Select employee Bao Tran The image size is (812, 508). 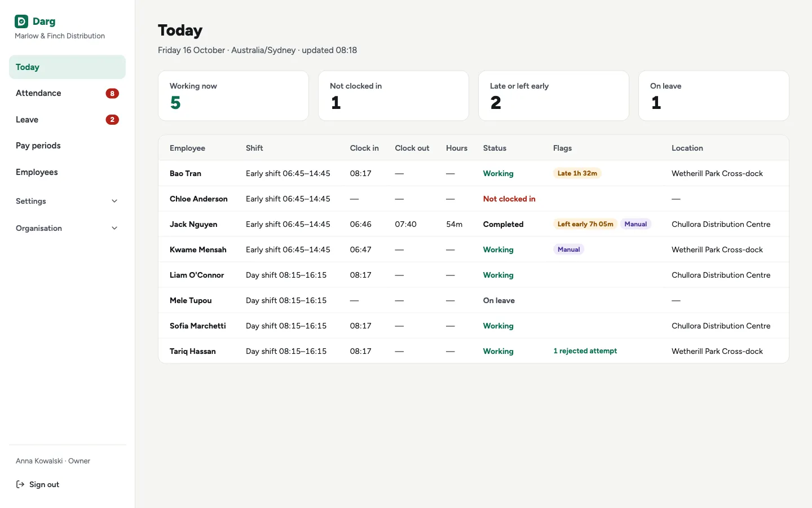pos(186,173)
